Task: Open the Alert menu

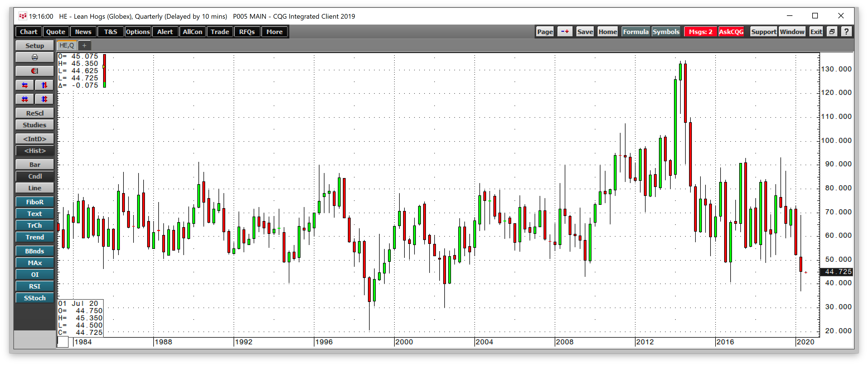Action: 165,32
